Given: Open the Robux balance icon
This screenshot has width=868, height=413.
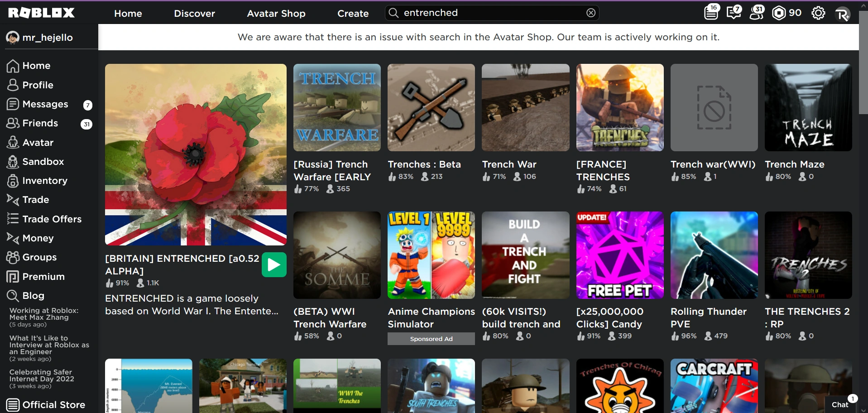Looking at the screenshot, I should click(779, 13).
